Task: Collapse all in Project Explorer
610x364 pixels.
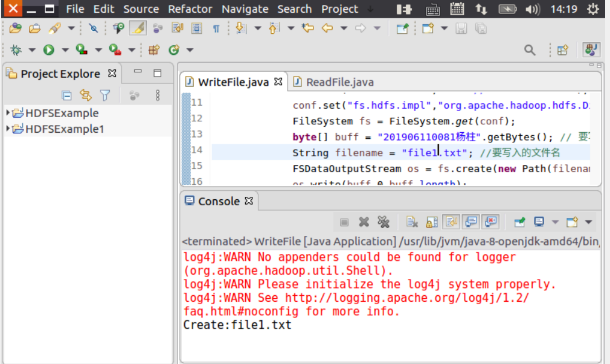Action: pyautogui.click(x=67, y=95)
